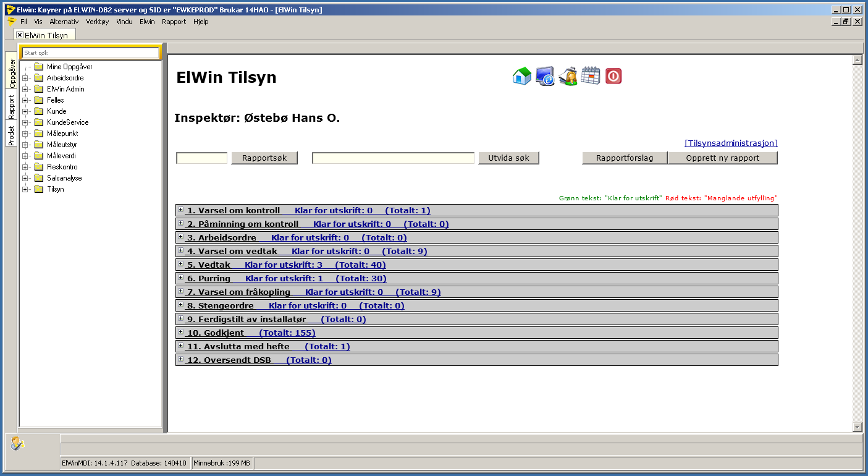The height and width of the screenshot is (476, 868).
Task: Switch to the Oppgåver side tab
Action: [12, 72]
